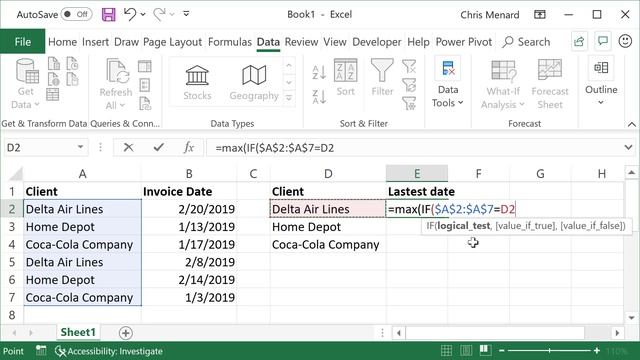Open the Comments icon
The image size is (640, 360).
pyautogui.click(x=602, y=41)
